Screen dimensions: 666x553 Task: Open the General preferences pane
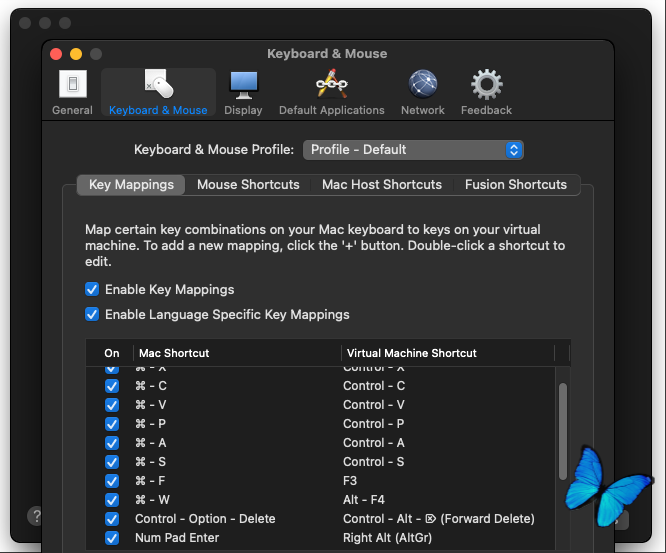coord(72,92)
